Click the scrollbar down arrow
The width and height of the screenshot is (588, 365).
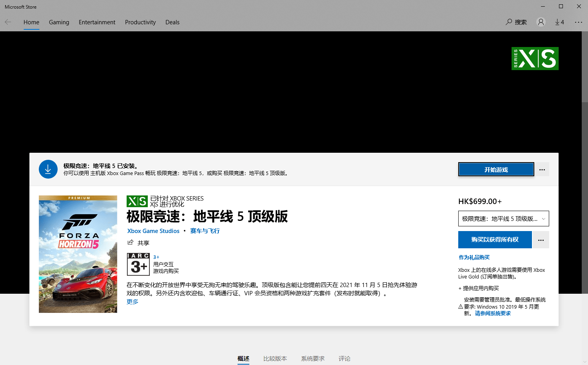585,362
